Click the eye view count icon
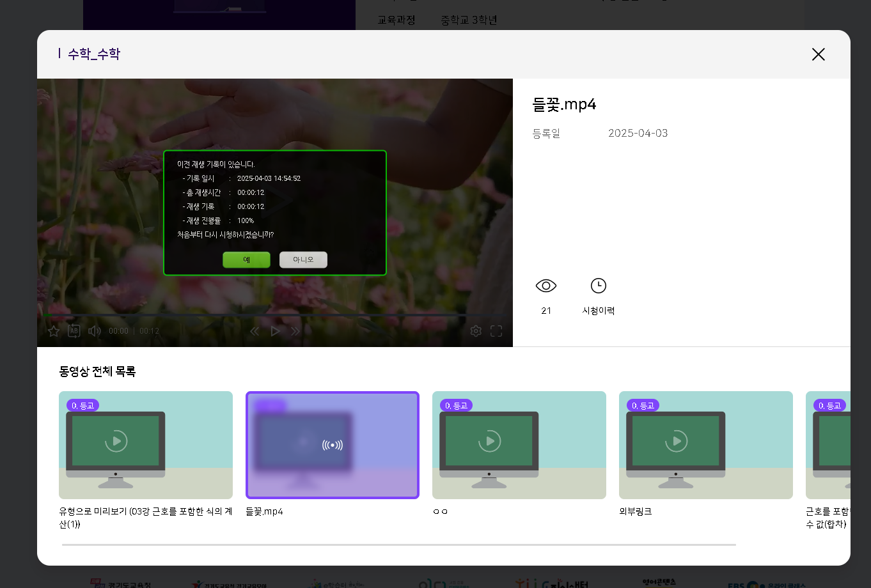 pos(546,286)
